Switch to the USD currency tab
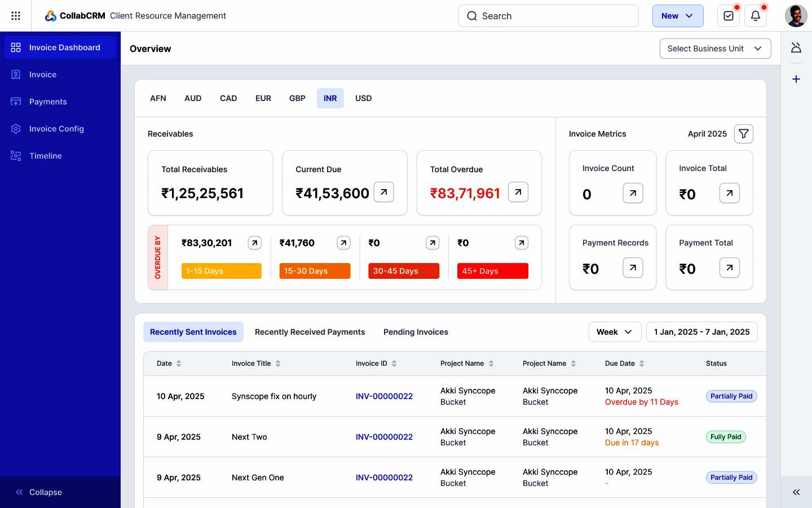The image size is (812, 508). 363,98
